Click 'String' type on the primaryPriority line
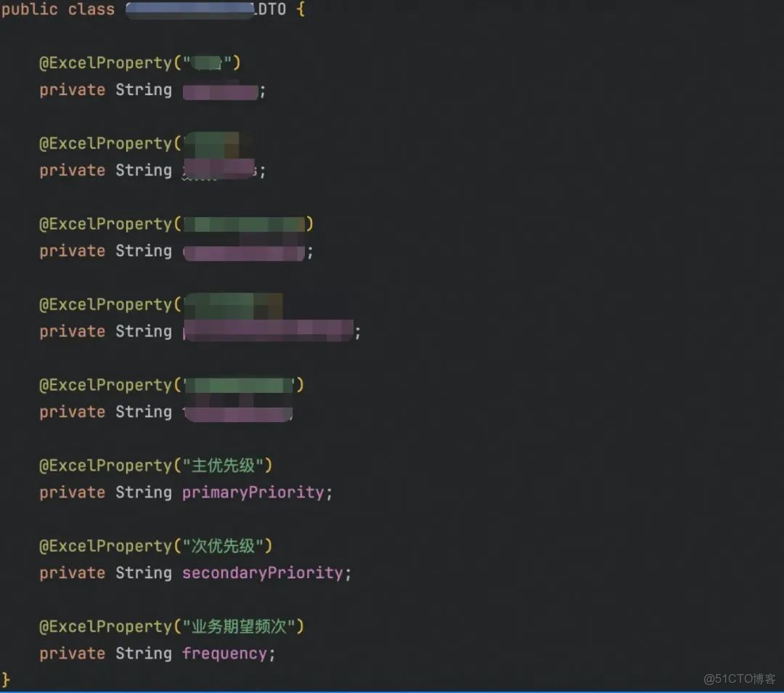Image resolution: width=784 pixels, height=693 pixels. point(144,493)
